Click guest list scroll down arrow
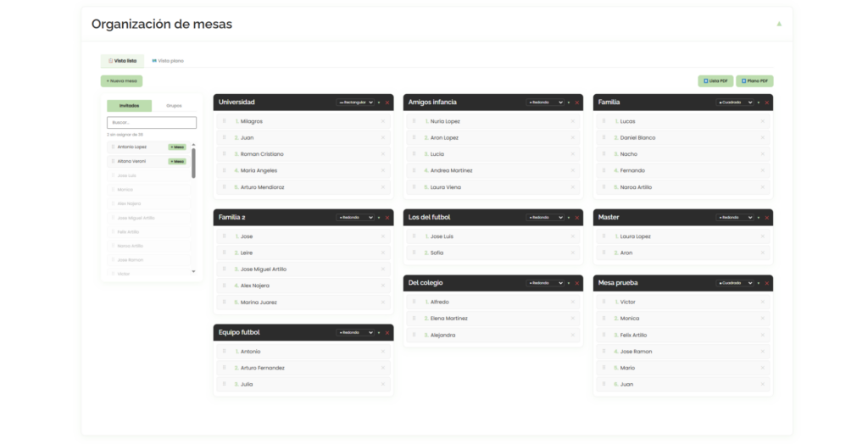The width and height of the screenshot is (868, 444). pyautogui.click(x=193, y=271)
